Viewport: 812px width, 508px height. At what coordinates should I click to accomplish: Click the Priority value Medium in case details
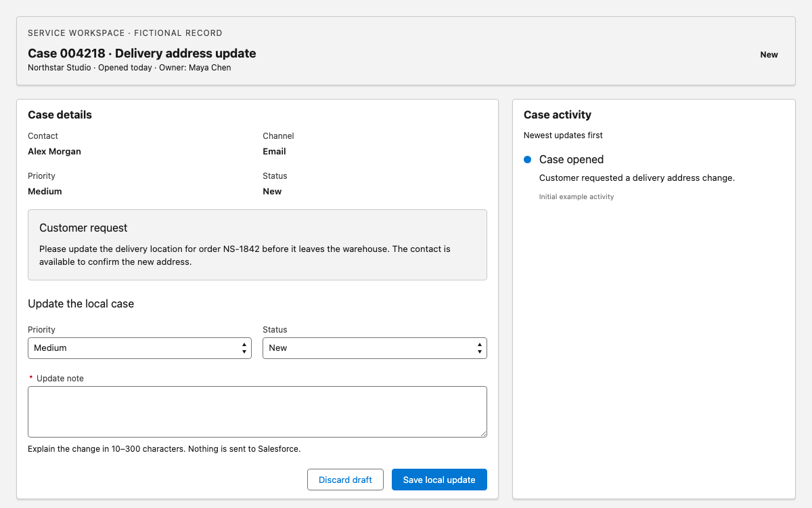tap(45, 192)
